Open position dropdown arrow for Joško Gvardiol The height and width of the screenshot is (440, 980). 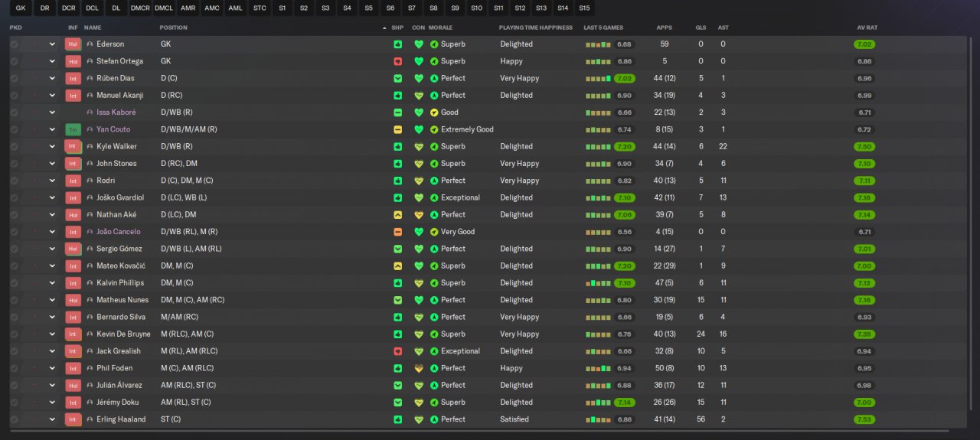52,197
